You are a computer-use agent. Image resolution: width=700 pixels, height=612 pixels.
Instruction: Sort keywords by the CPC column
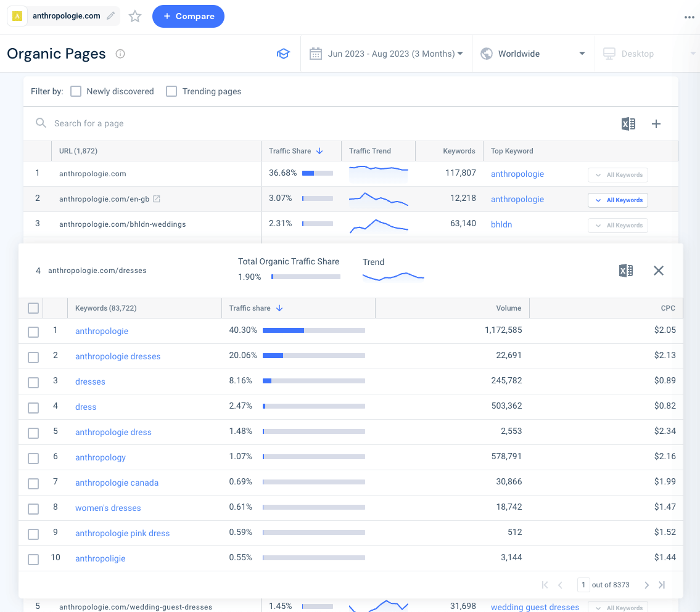668,308
